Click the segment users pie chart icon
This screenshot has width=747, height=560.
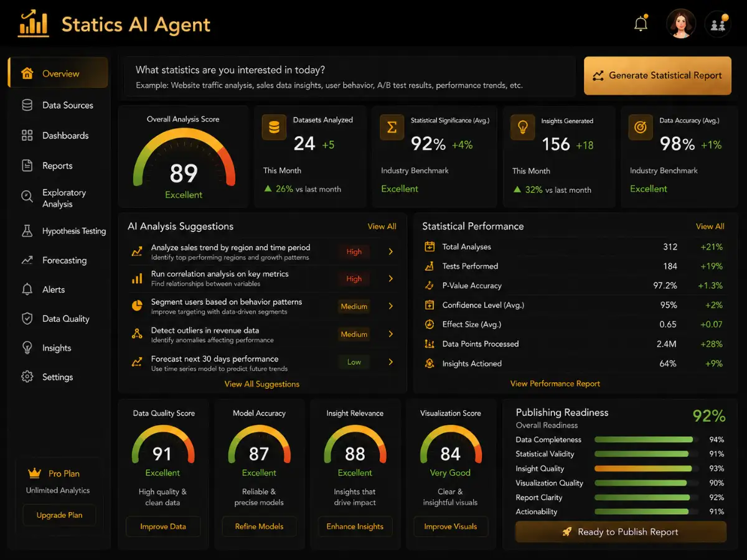coord(137,306)
